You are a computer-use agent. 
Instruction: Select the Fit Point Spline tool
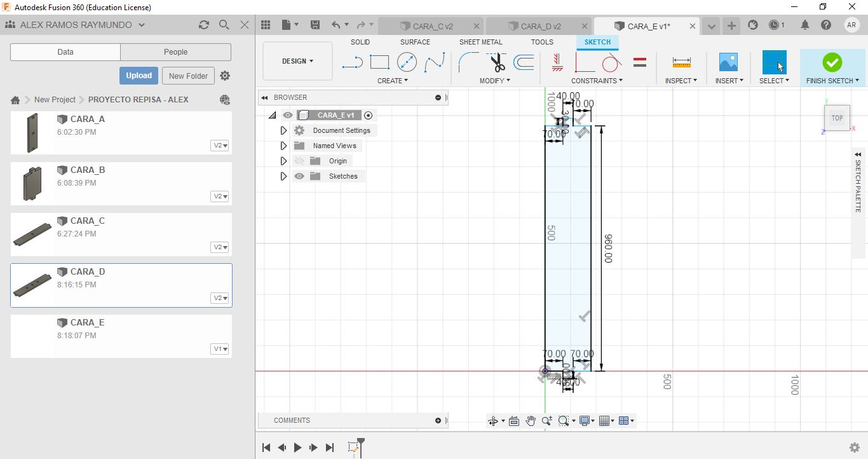[435, 62]
